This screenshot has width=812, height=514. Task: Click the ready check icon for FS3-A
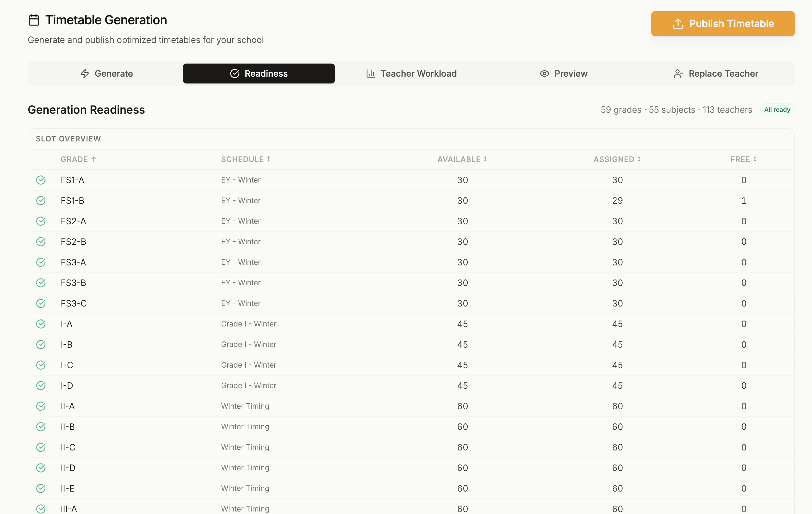(41, 263)
